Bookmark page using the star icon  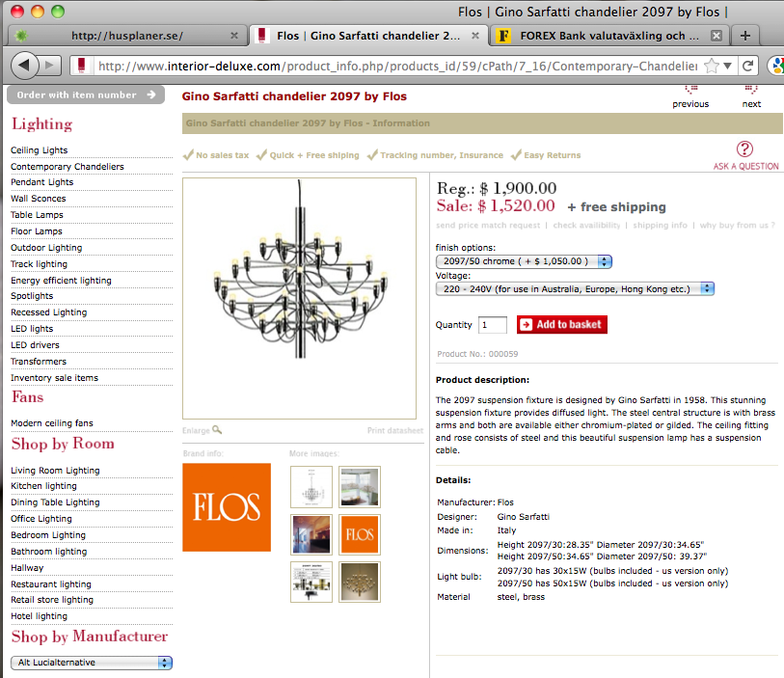(711, 66)
